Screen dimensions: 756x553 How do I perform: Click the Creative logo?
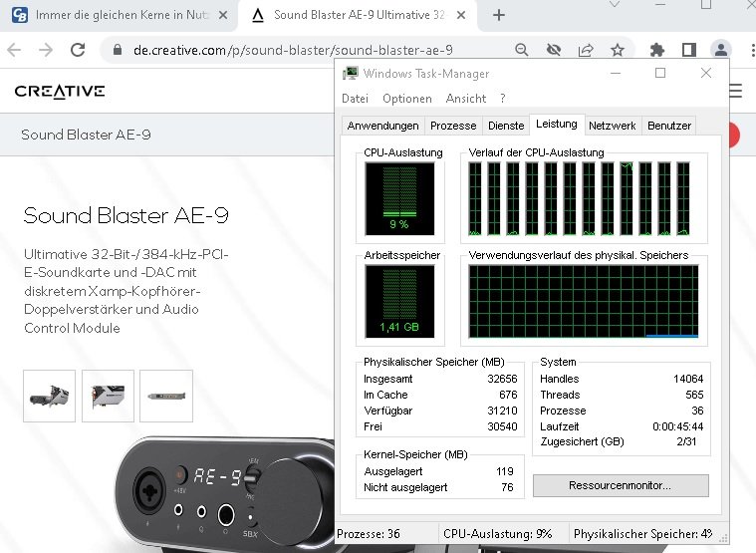tap(60, 91)
